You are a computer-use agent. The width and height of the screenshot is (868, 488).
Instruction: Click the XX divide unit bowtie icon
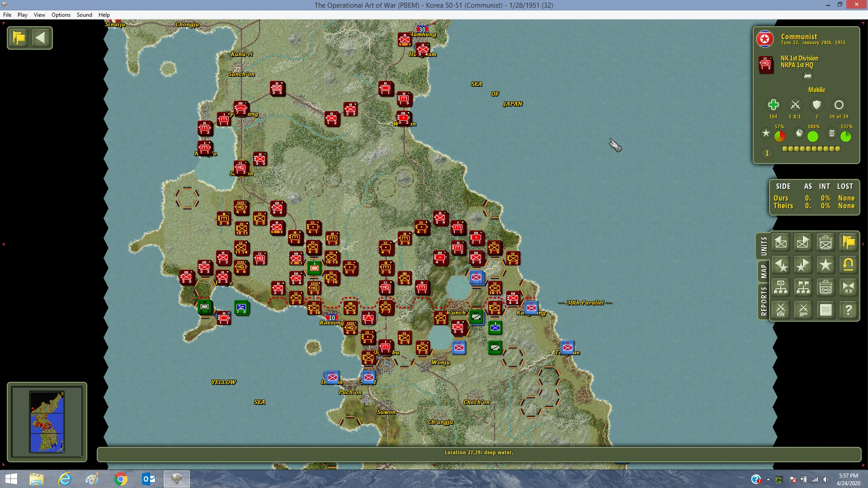(x=848, y=287)
